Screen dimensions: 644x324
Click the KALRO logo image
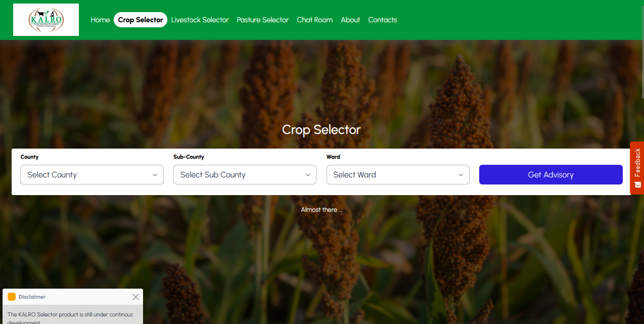click(46, 20)
